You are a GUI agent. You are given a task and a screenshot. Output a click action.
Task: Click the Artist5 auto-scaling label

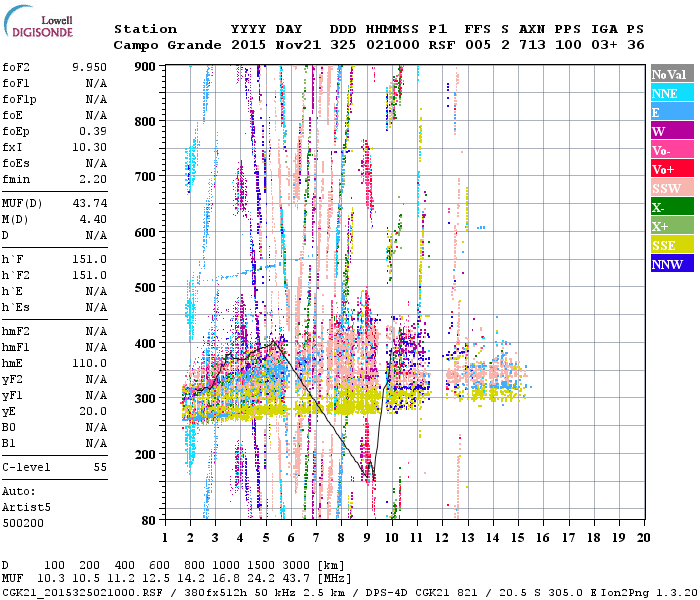(x=26, y=508)
